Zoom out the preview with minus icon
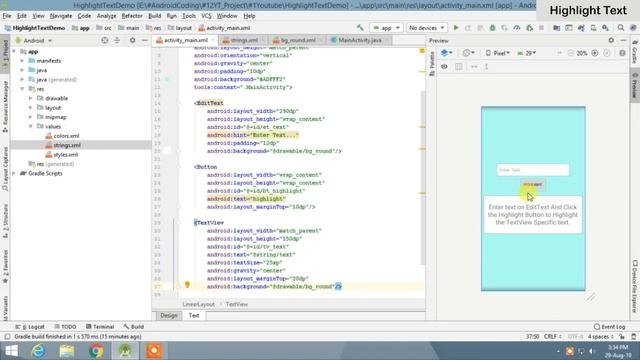Screen dimensions: 640x360 571,53
